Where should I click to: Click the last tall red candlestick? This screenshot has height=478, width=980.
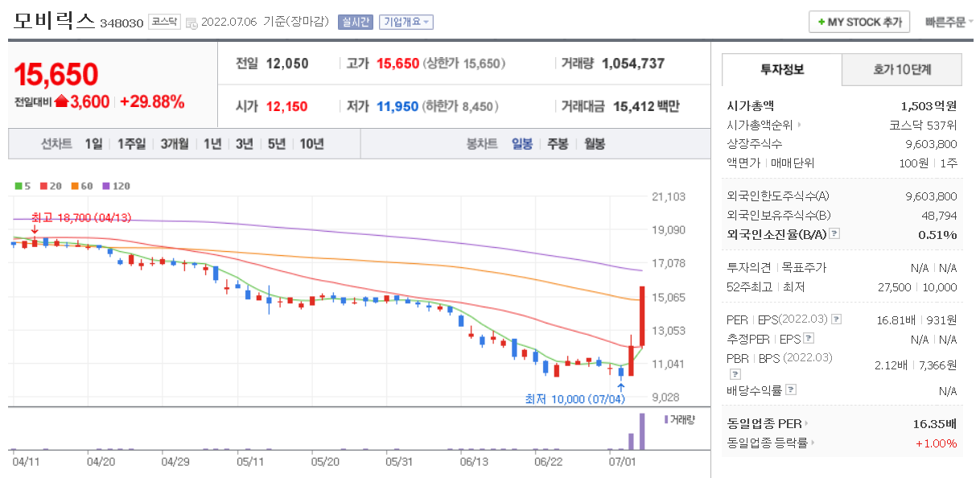[x=642, y=316]
